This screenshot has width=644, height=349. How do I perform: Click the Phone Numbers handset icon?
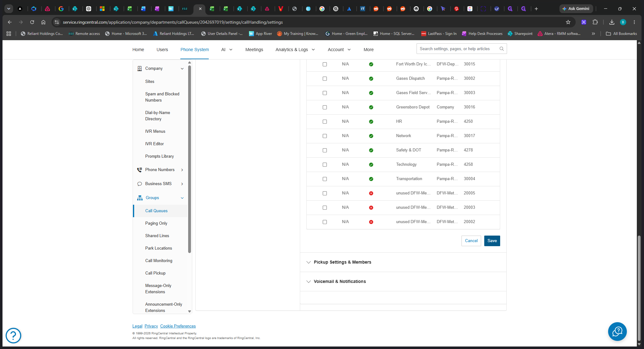139,170
